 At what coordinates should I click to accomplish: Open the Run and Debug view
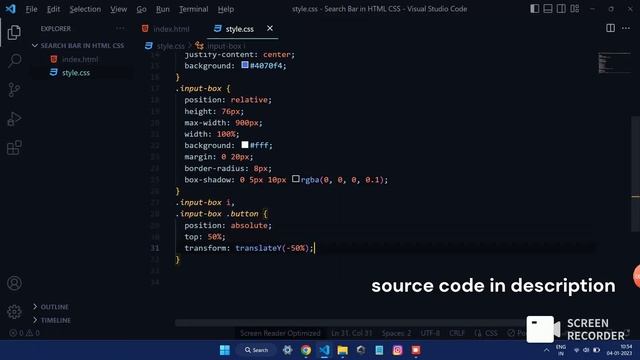click(14, 119)
